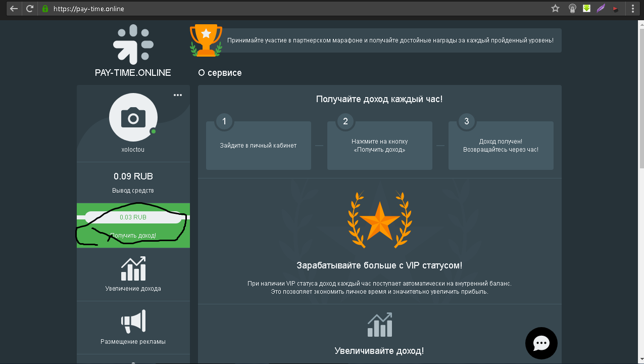Viewport: 644px width, 364px height.
Task: Click the green secure lock site info
Action: (45, 9)
